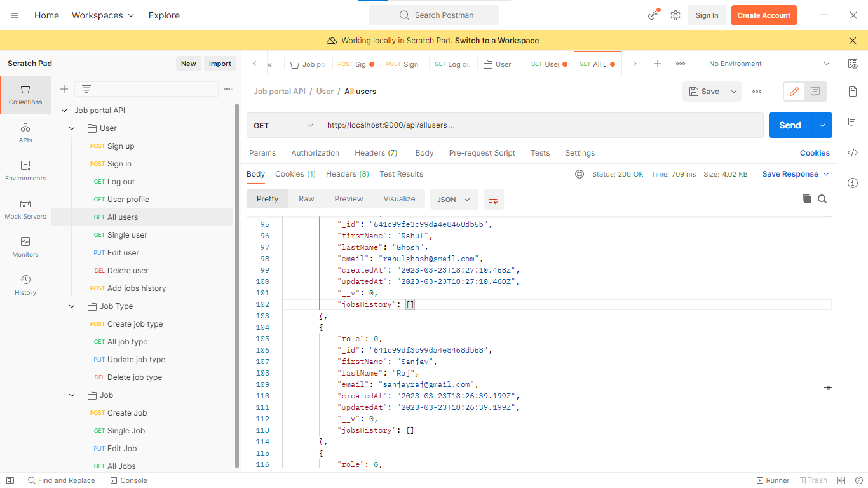
Task: Open Postman settings gear
Action: point(675,15)
